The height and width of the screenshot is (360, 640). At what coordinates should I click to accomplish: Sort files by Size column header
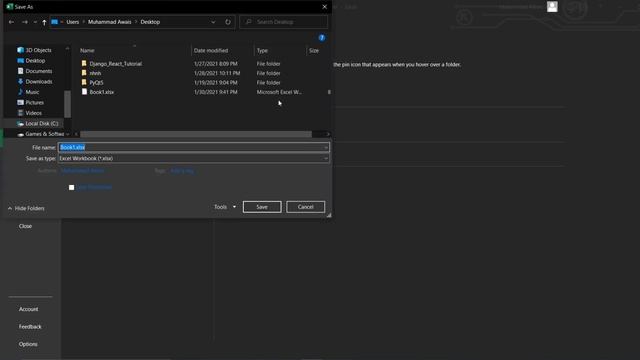pos(314,51)
